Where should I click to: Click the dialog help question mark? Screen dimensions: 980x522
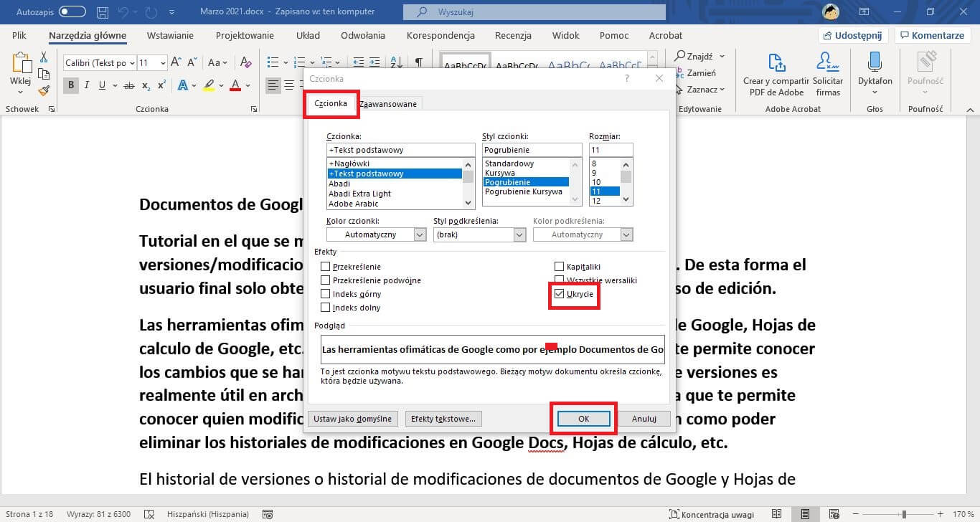pyautogui.click(x=627, y=79)
